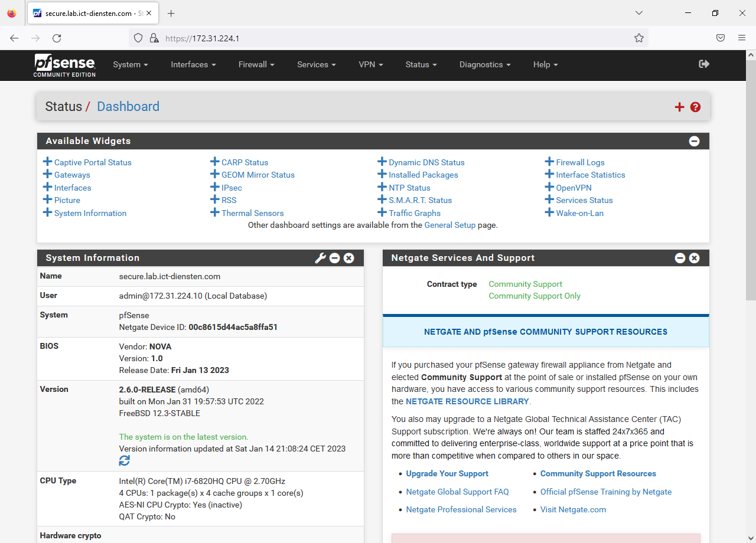This screenshot has width=756, height=543.
Task: Bookmark this page with the star icon
Action: (x=639, y=38)
